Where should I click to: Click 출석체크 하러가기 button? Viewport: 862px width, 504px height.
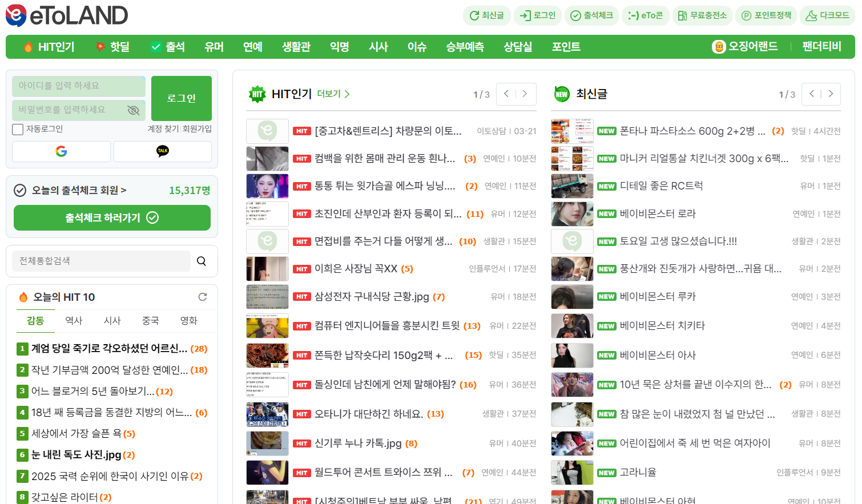click(112, 217)
